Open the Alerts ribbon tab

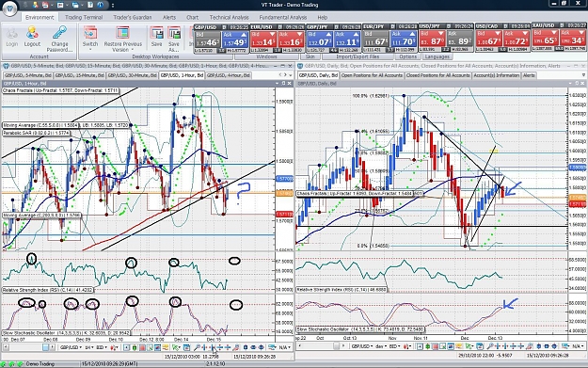point(169,17)
